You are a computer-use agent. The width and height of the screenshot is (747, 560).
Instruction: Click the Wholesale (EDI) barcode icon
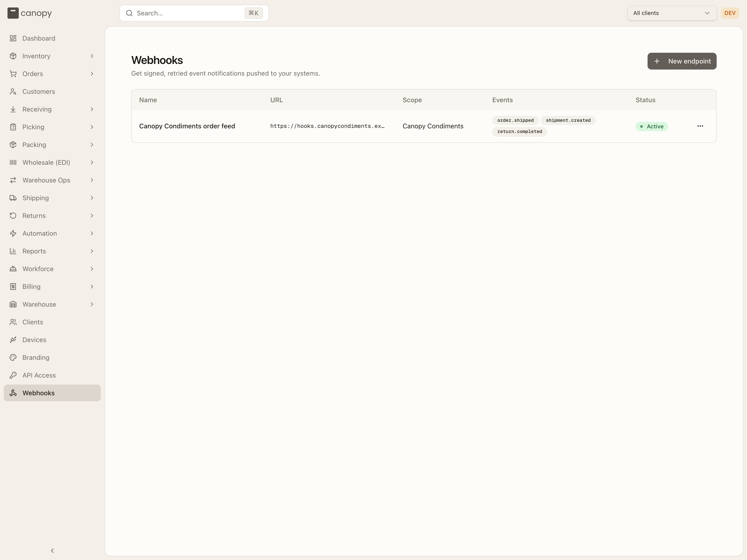pyautogui.click(x=13, y=162)
